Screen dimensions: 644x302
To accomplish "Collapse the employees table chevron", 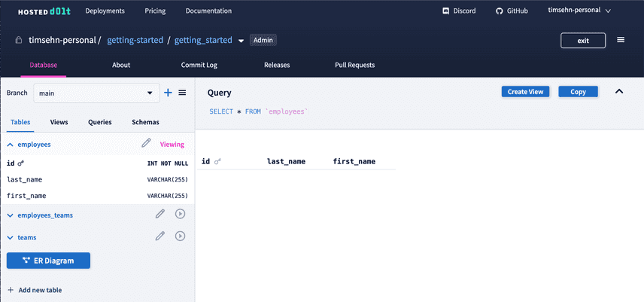I will click(x=11, y=145).
